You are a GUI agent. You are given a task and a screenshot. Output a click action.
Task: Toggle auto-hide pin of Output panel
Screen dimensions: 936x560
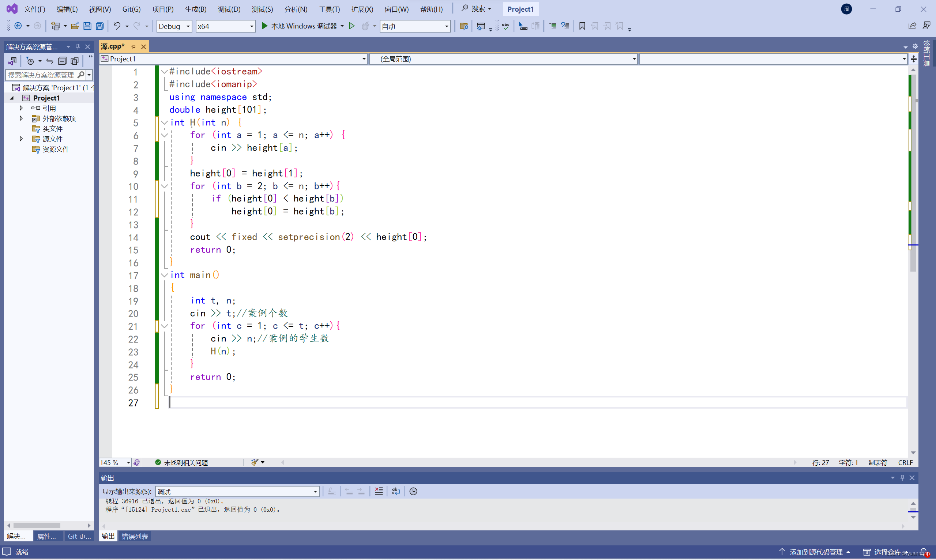click(x=902, y=477)
